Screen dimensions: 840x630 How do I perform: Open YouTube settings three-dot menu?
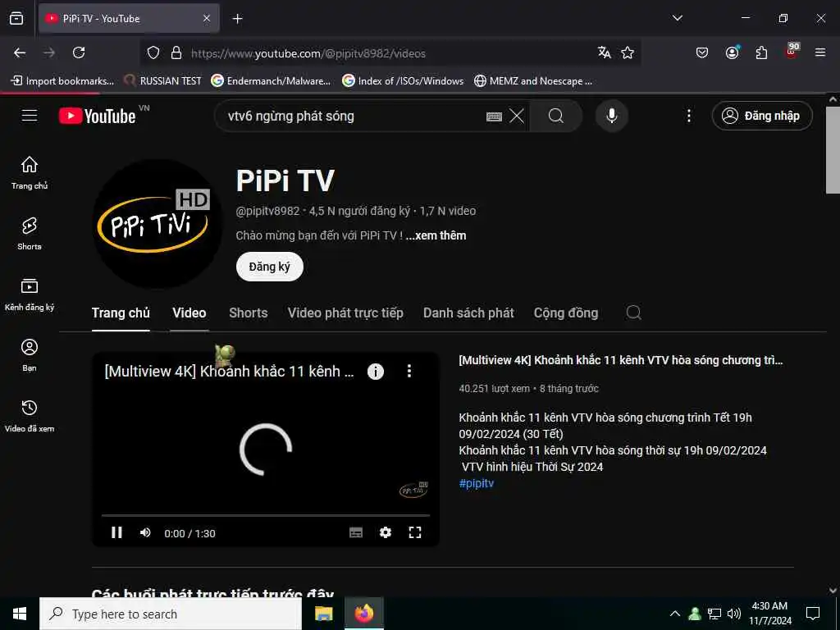pos(689,116)
